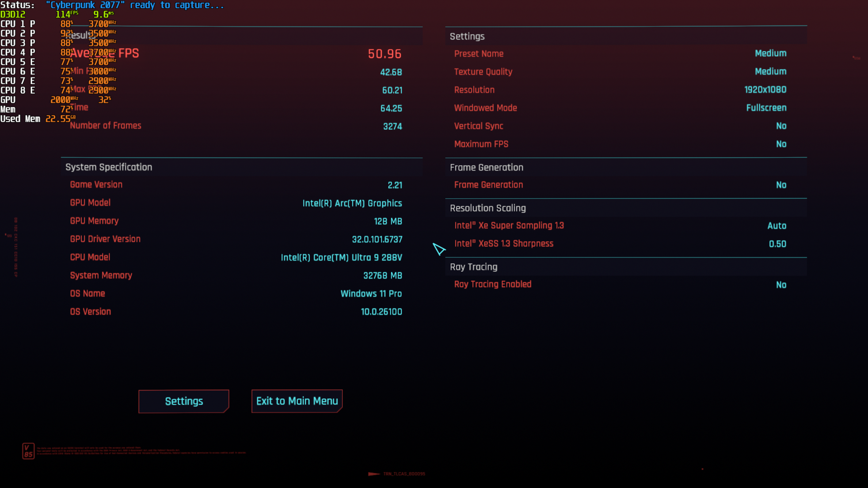Click the XeSS value Auto
Screen dimensions: 868x488
coord(777,226)
